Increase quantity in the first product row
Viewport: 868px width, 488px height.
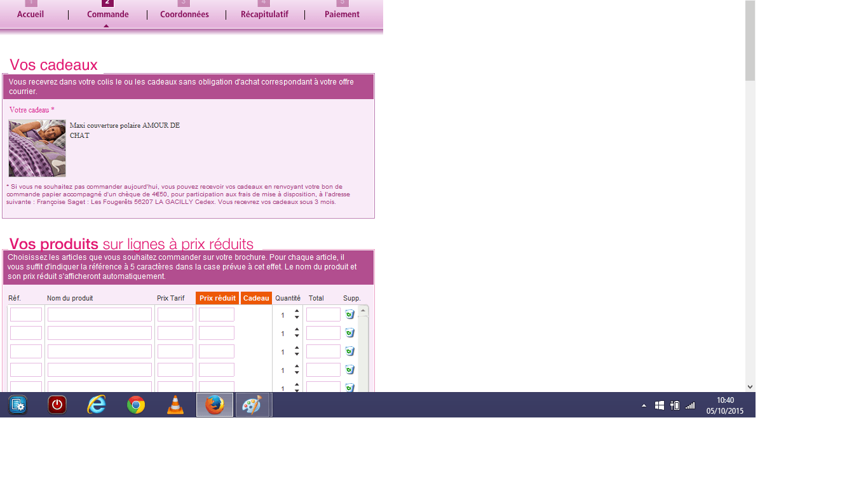(297, 311)
